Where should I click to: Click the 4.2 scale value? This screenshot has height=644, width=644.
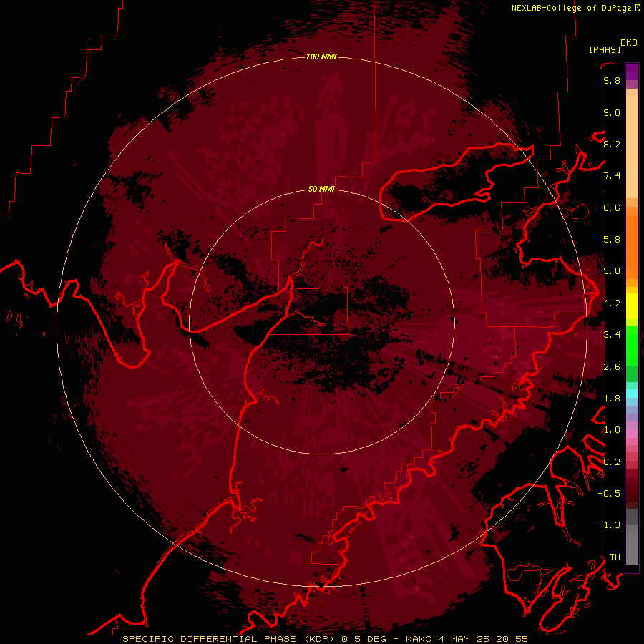(x=612, y=303)
